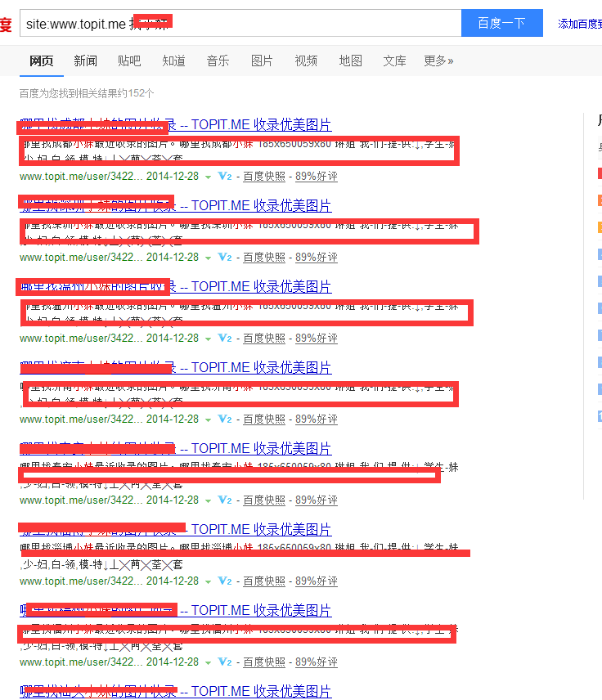The image size is (602, 700).
Task: Open the 汕头 result title link
Action: click(176, 691)
